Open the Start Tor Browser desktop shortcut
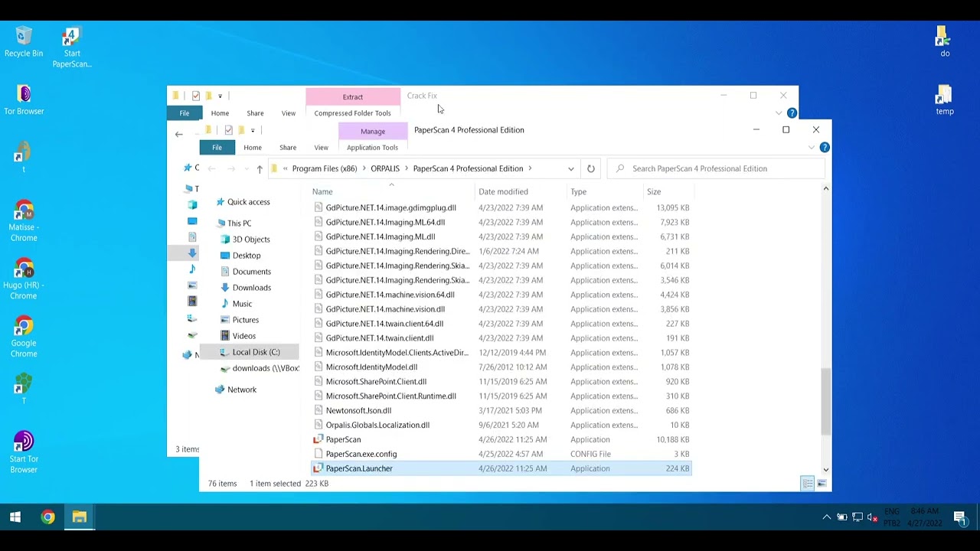The image size is (980, 551). [x=24, y=453]
